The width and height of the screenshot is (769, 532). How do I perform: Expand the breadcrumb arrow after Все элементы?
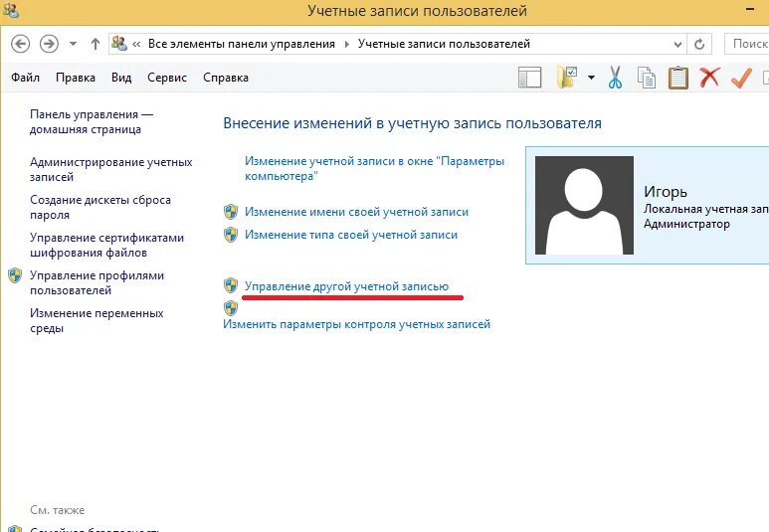[347, 44]
